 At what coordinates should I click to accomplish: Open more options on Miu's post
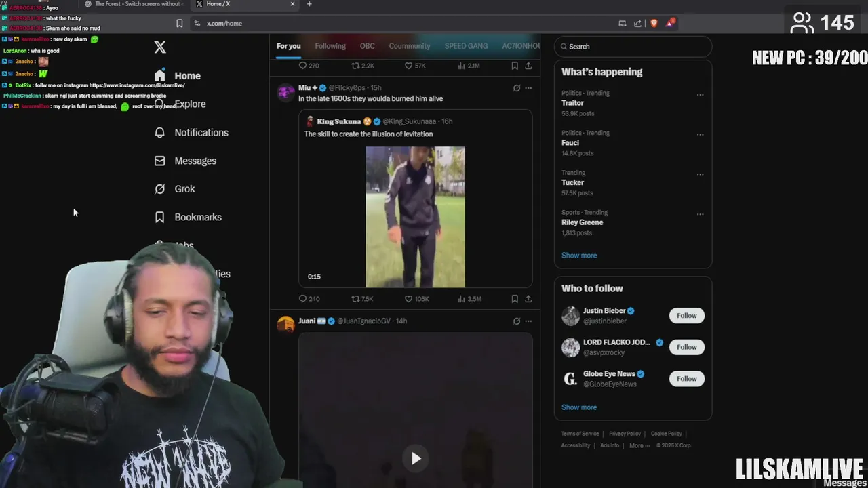(x=528, y=88)
